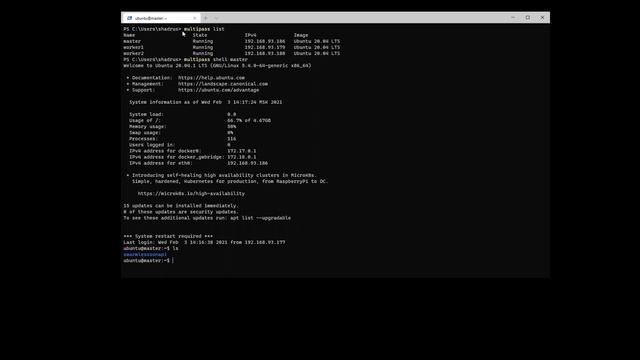Click the 'updates can be installed immediately' line
The width and height of the screenshot is (640, 360).
[180, 206]
